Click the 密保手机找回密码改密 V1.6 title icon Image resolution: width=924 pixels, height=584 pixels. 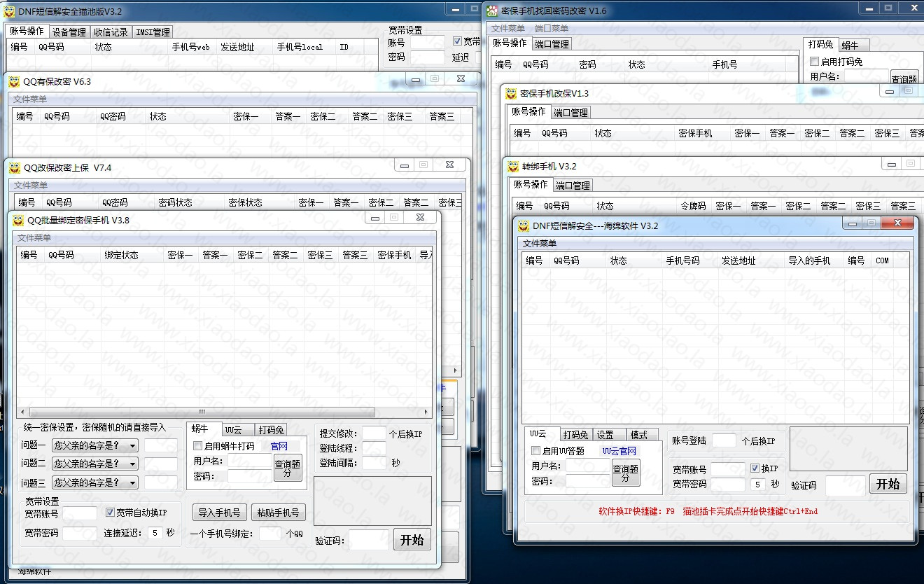click(x=493, y=11)
